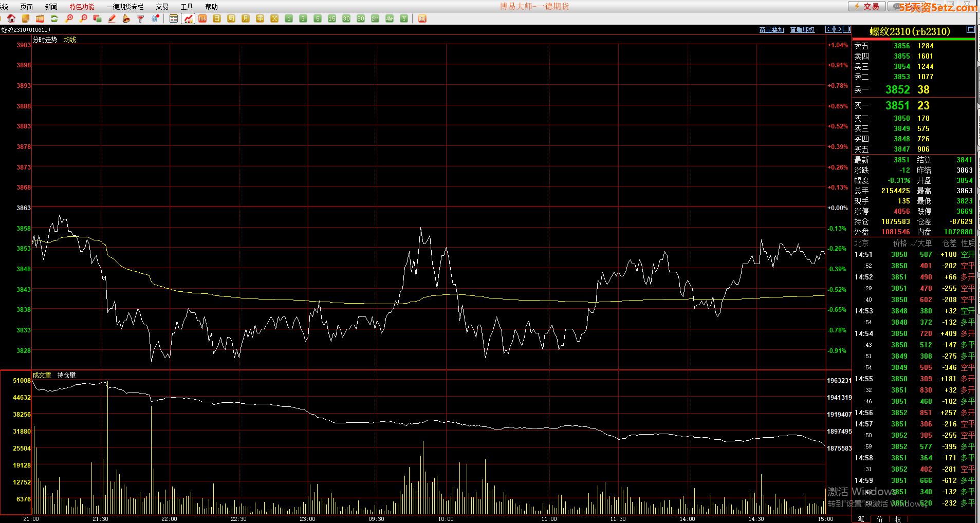This screenshot has height=523, width=980.
Task: Click the 持仓 value 1875583
Action: (895, 221)
